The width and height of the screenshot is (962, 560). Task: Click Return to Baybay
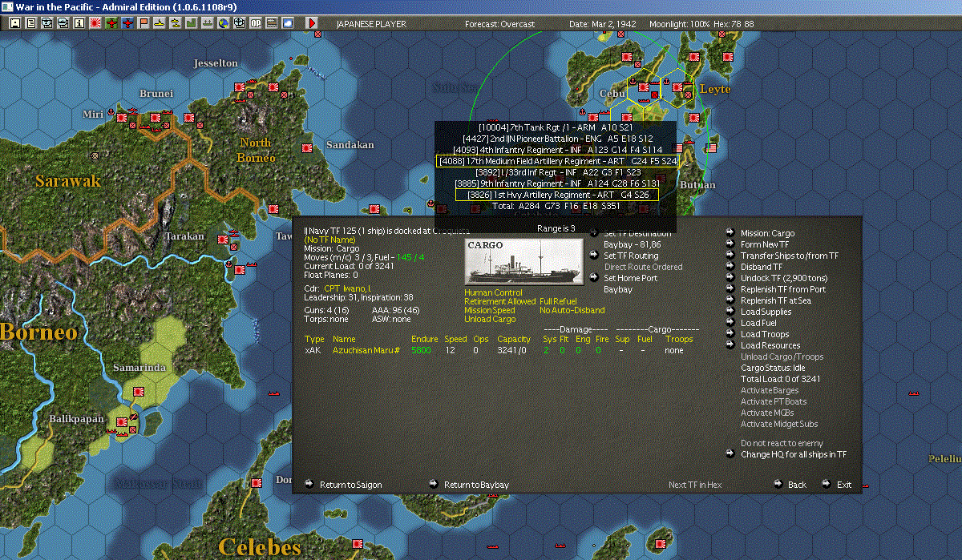476,485
